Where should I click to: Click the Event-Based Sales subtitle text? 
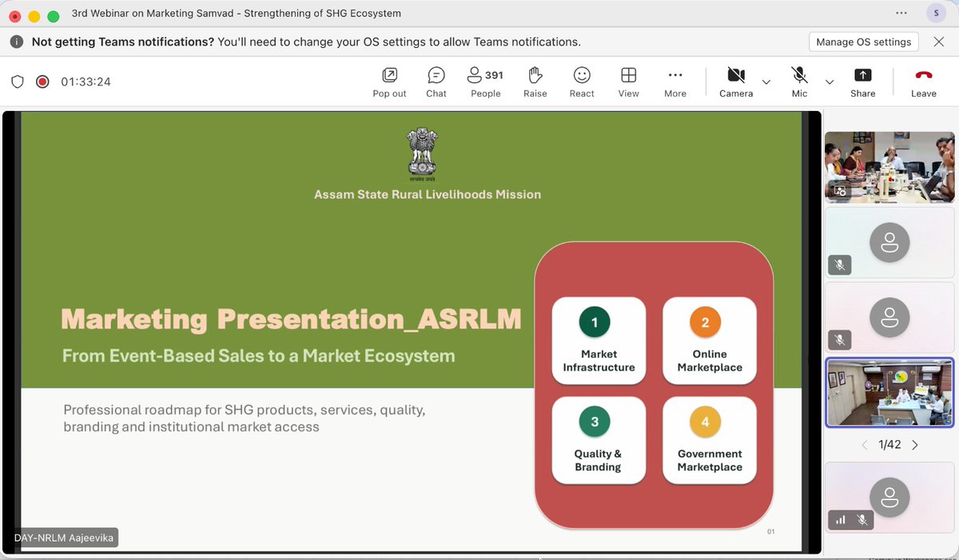[x=258, y=355]
